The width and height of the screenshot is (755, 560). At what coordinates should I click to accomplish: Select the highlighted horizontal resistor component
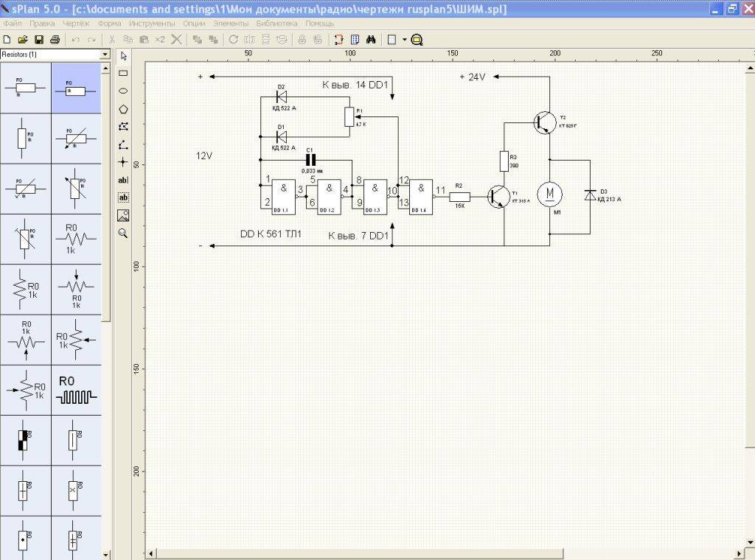[x=76, y=88]
